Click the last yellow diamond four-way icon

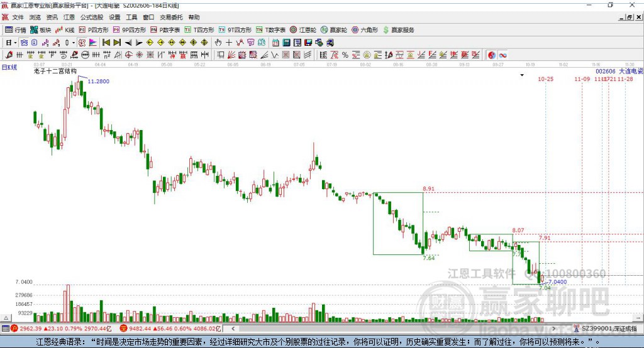tap(204, 43)
